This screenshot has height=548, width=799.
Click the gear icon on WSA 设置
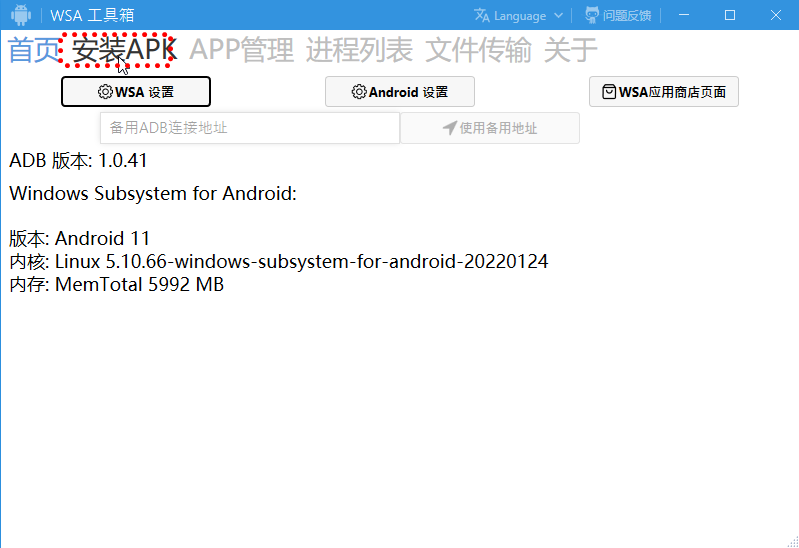tap(105, 92)
